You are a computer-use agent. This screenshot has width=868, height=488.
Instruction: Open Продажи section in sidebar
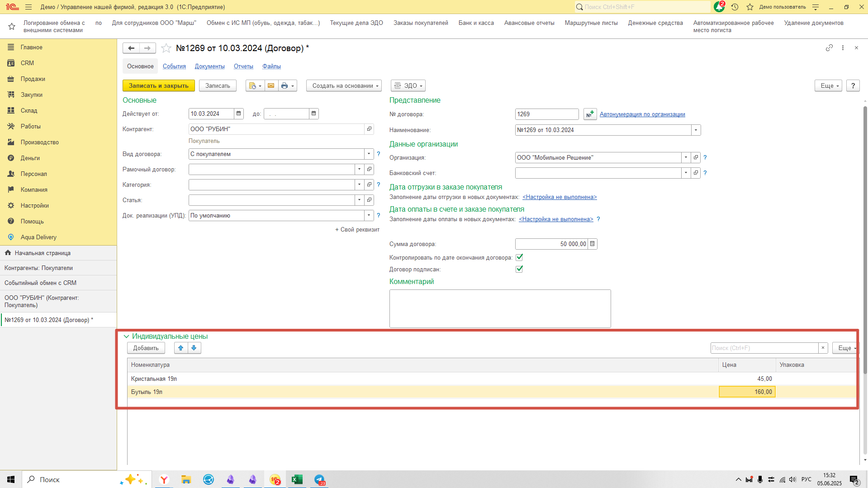pos(33,79)
